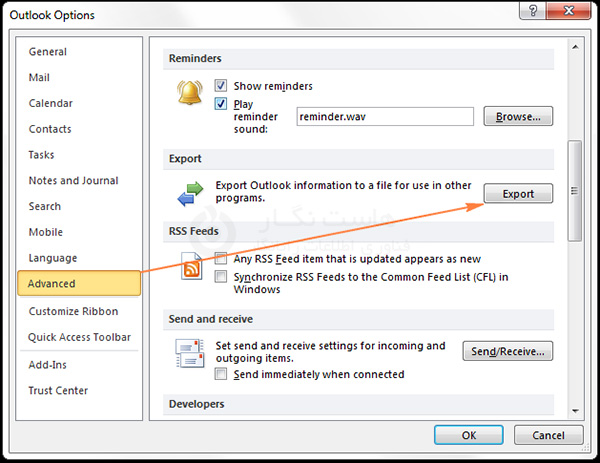
Task: Click the scrollbar down arrow
Action: point(573,409)
